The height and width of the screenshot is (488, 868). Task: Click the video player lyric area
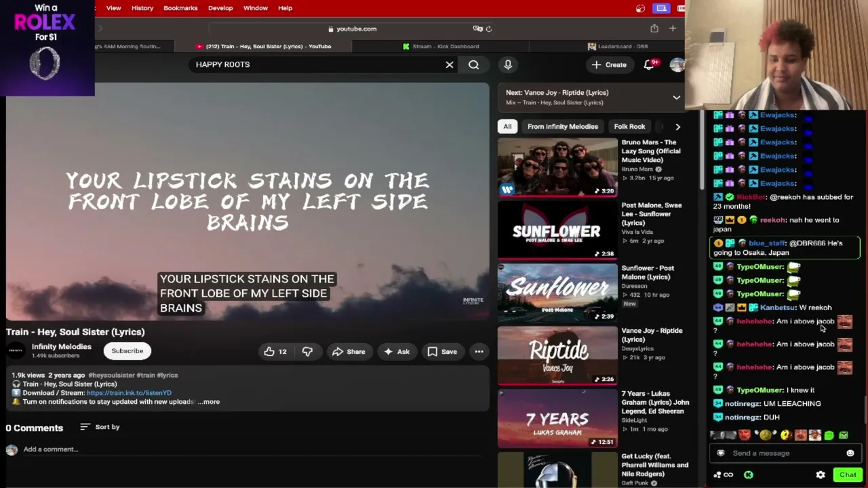point(248,201)
